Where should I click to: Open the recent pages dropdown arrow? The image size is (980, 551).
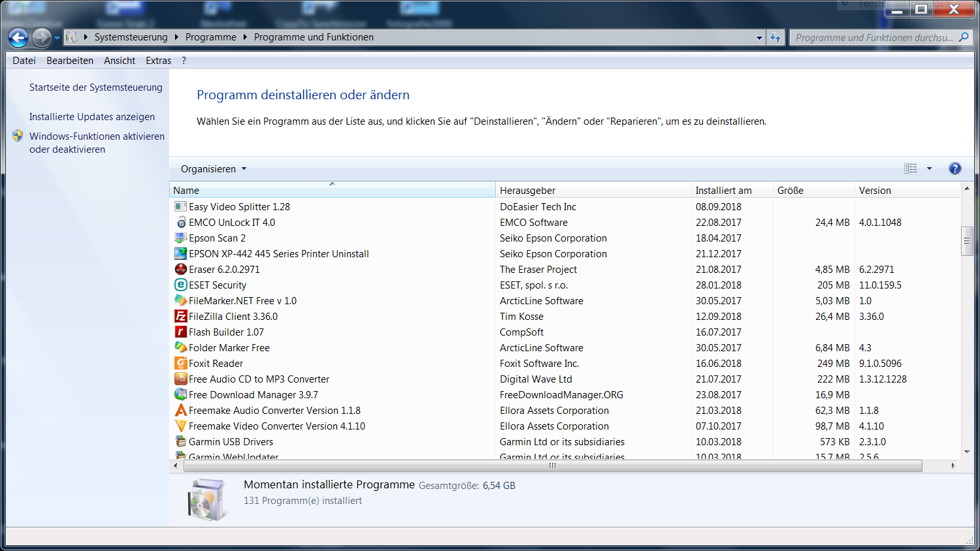57,38
